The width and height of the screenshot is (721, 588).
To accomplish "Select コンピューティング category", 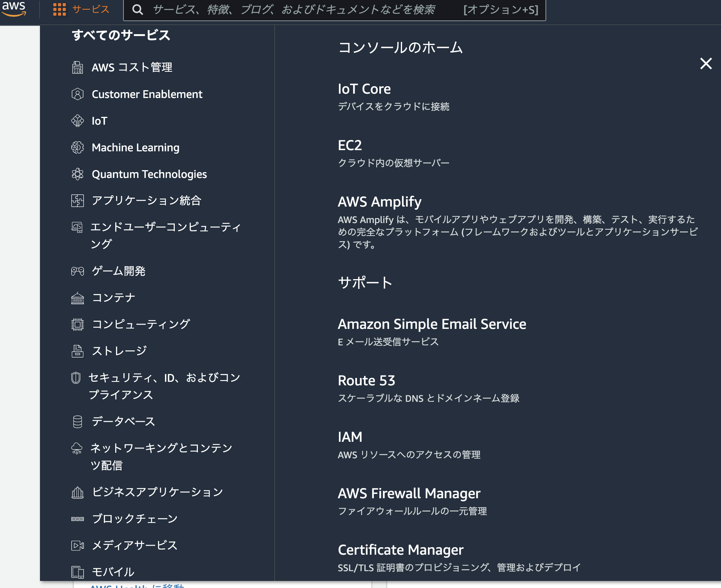I will click(141, 325).
